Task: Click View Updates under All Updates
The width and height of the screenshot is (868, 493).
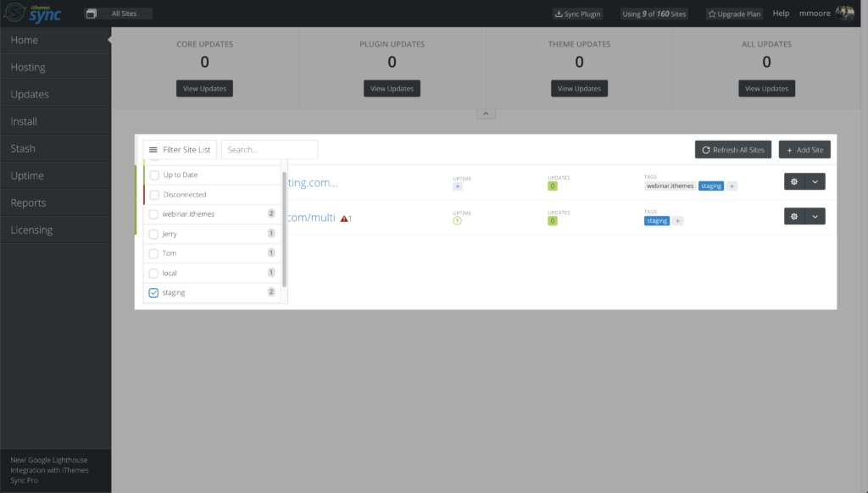Action: pyautogui.click(x=766, y=89)
